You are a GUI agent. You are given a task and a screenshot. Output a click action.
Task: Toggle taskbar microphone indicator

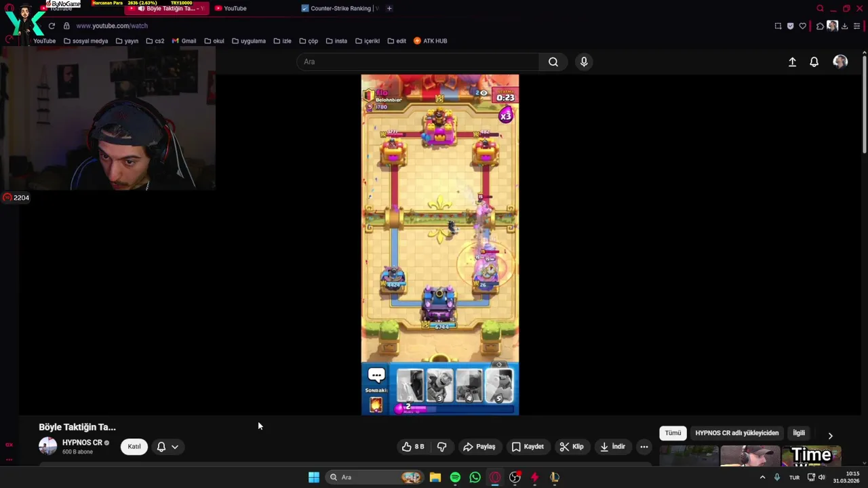pos(777,477)
